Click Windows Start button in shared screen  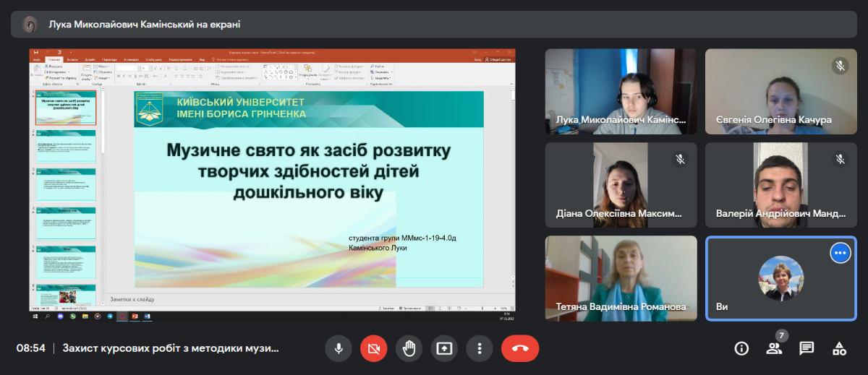[34, 316]
